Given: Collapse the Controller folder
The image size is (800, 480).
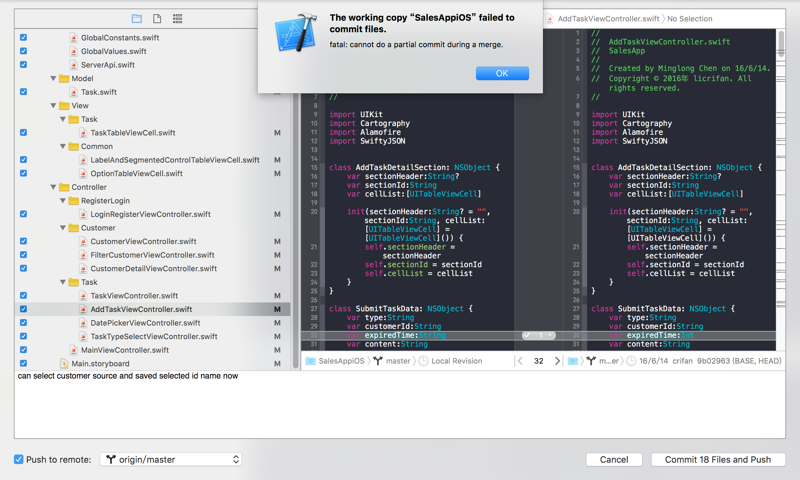Looking at the screenshot, I should 53,187.
